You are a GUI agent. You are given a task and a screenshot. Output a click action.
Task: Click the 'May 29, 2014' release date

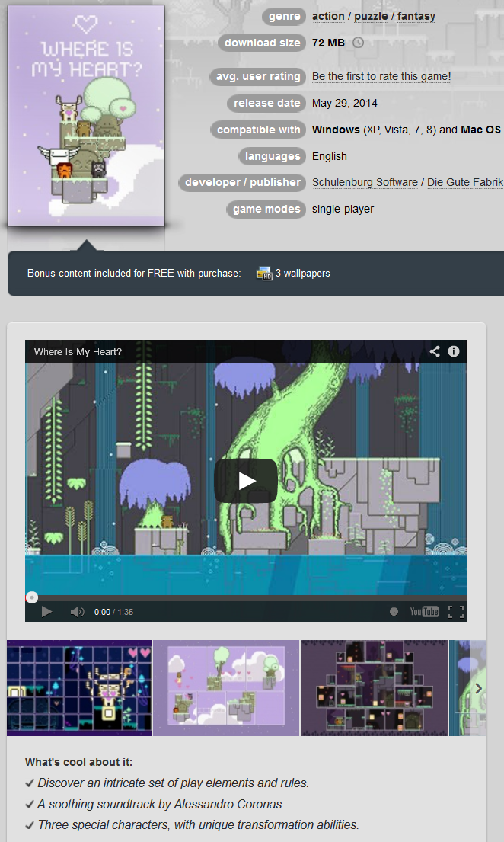point(345,103)
